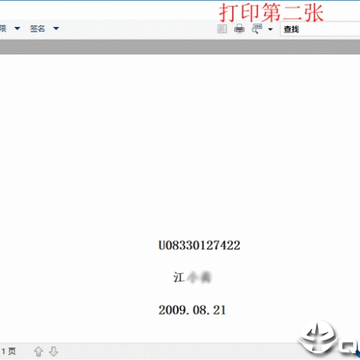The height and width of the screenshot is (360, 360).
Task: Click the document number U08330127422
Action: tap(199, 246)
